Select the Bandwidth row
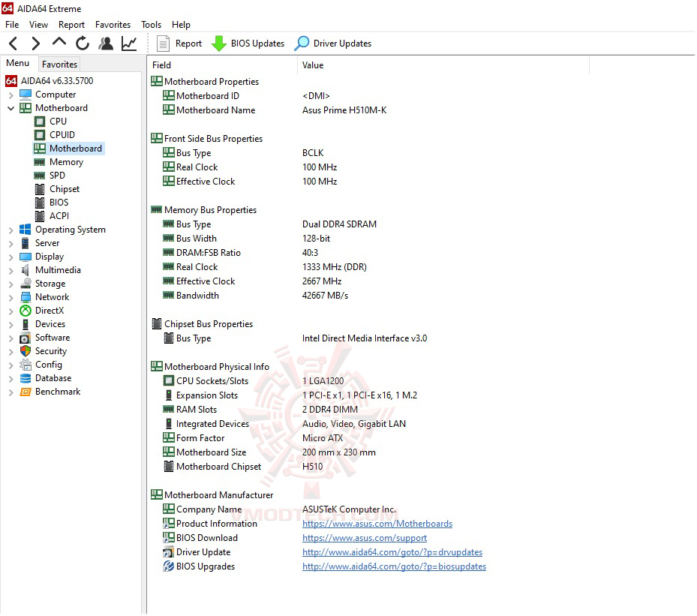This screenshot has height=616, width=697. (x=255, y=296)
